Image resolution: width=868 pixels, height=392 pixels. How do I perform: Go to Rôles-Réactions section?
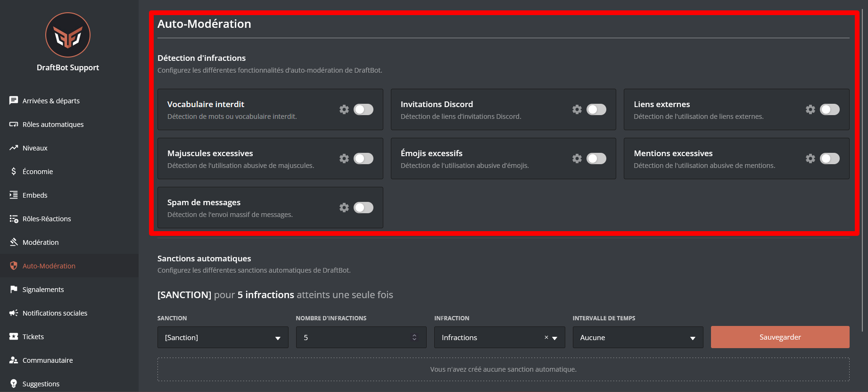click(69, 218)
